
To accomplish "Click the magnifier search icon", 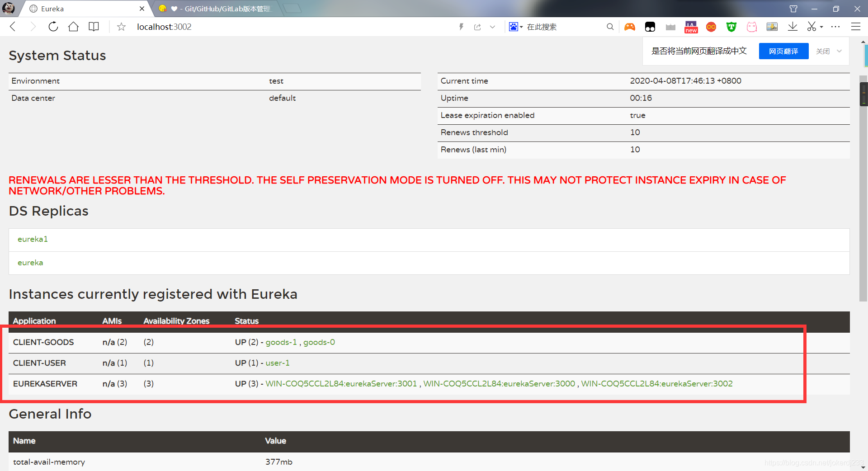I will point(610,27).
